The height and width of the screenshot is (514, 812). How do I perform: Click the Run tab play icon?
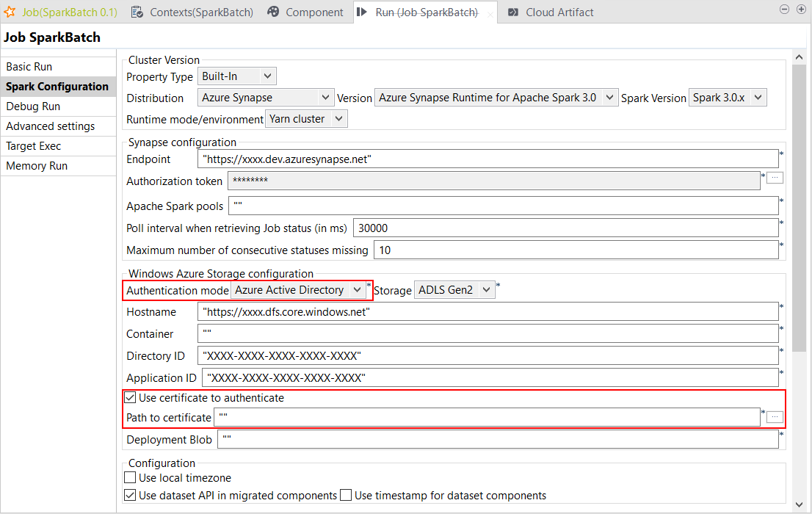(x=363, y=12)
